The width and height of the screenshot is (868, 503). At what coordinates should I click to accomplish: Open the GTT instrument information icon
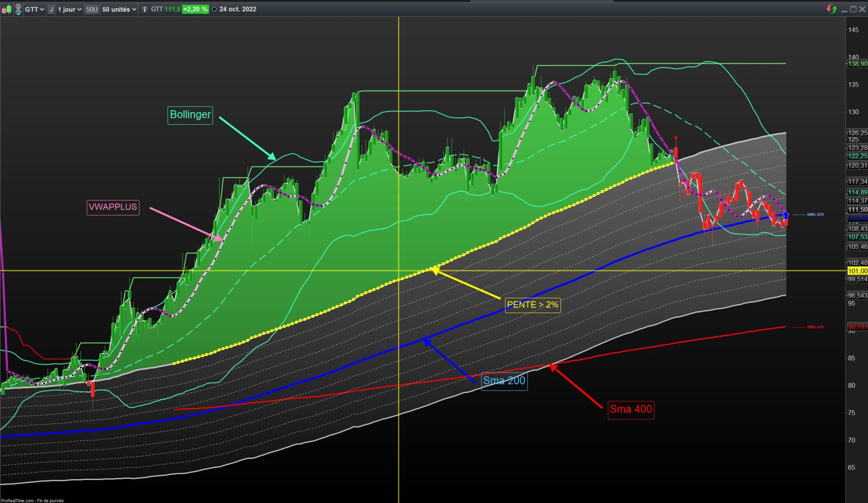tap(145, 9)
